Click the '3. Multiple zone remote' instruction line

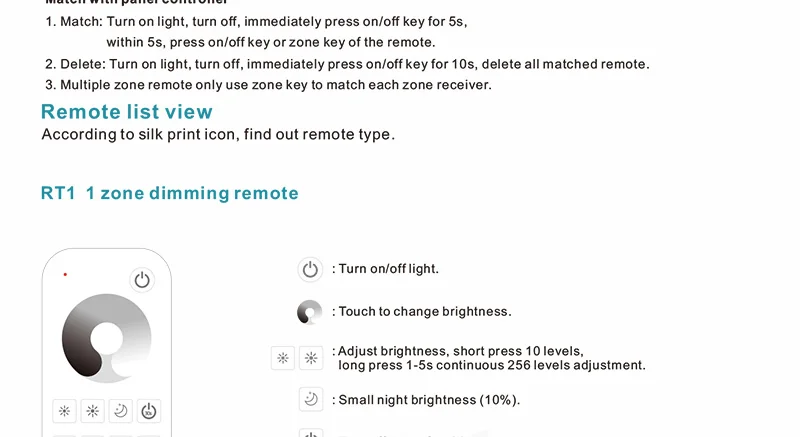268,85
